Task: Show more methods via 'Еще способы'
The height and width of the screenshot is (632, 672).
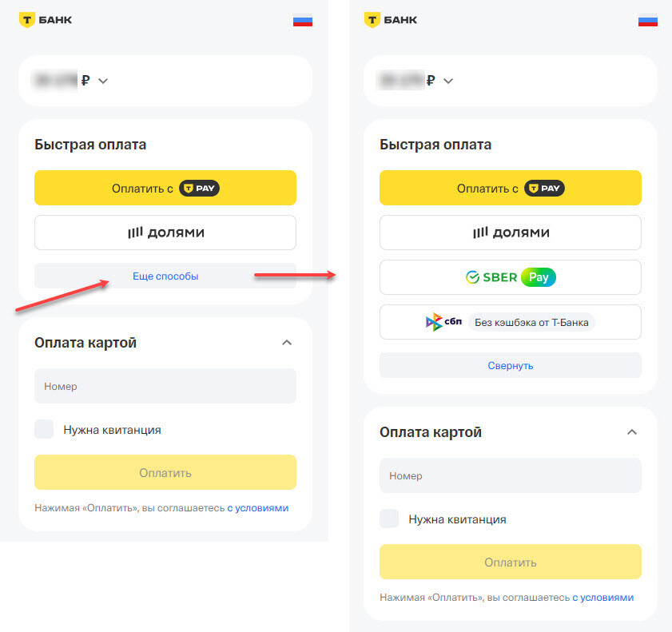Action: (x=165, y=276)
